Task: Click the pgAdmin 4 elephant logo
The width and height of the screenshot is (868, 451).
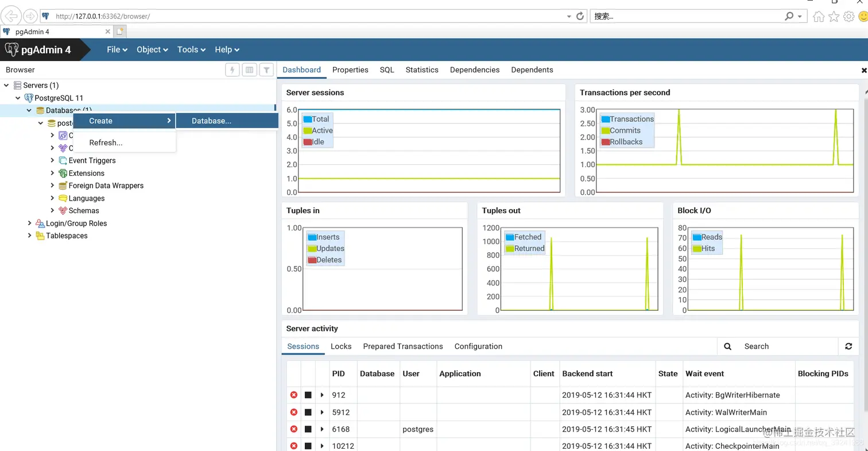Action: (11, 50)
